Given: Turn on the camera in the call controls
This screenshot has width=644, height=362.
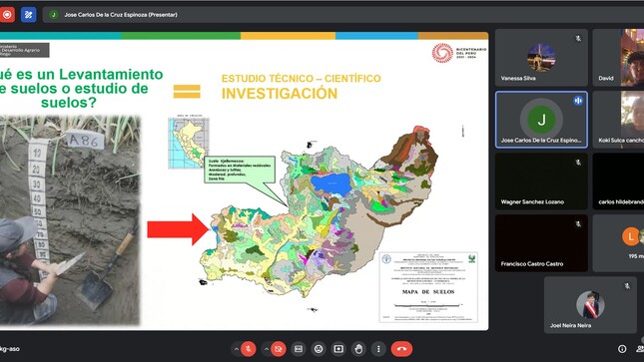Looking at the screenshot, I should (x=279, y=349).
